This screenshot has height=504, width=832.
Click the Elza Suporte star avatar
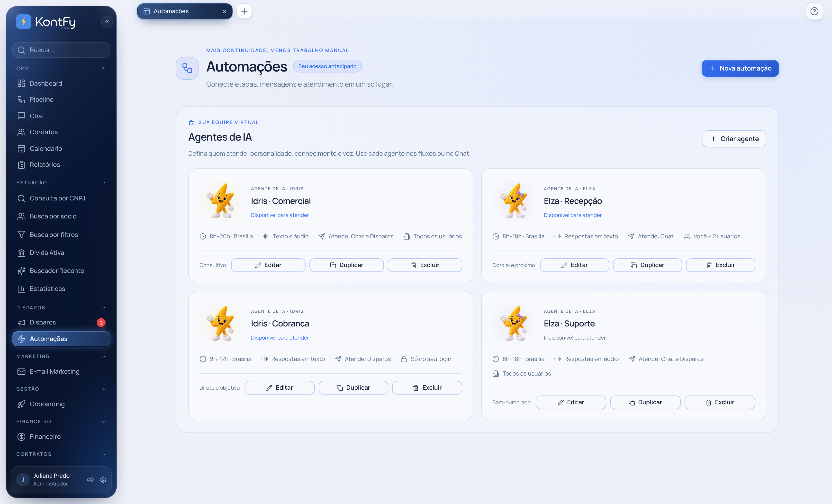514,324
